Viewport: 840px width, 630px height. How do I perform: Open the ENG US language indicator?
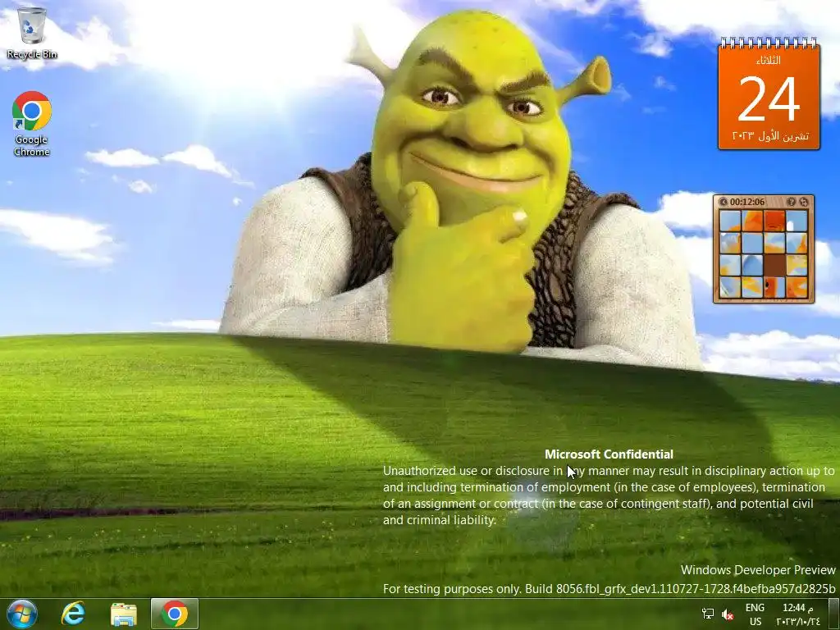tap(755, 614)
